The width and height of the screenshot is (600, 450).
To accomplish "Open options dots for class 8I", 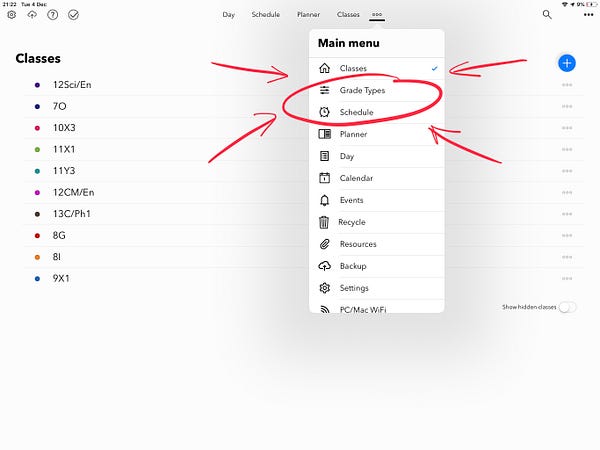I will click(x=567, y=257).
